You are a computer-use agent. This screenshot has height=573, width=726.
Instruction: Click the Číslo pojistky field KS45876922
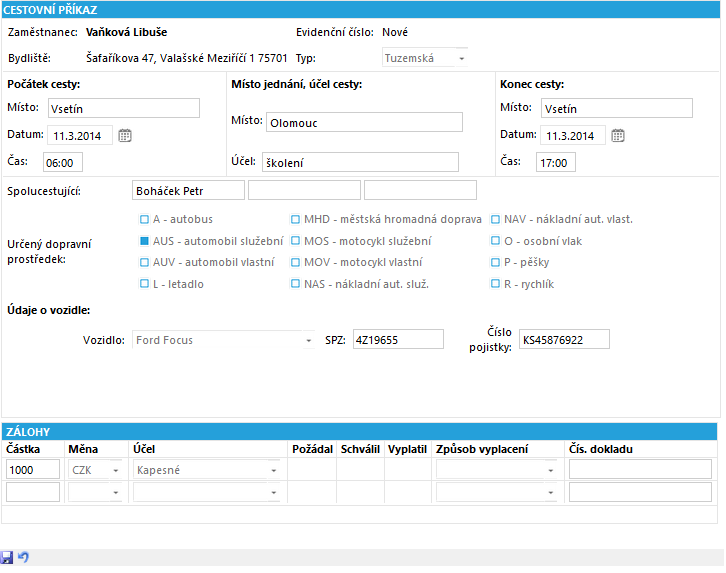(564, 339)
